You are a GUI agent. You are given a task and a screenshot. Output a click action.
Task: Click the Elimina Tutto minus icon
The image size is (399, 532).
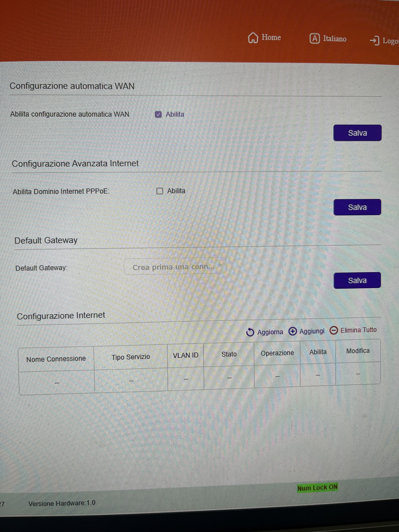tap(334, 330)
